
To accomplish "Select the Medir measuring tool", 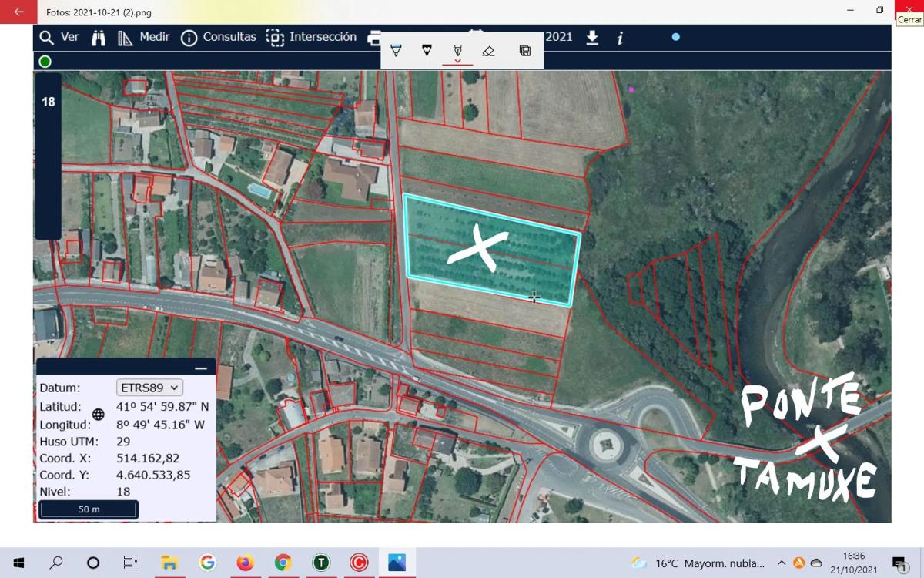I will point(143,37).
